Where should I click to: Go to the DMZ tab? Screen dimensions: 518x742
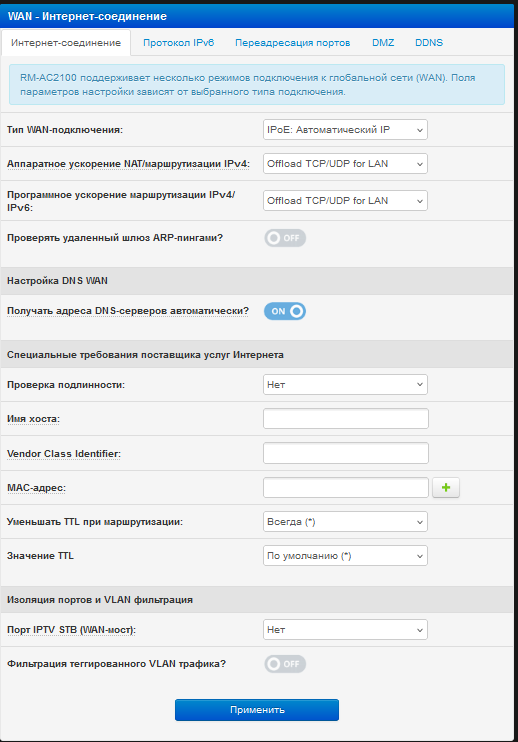pyautogui.click(x=383, y=43)
